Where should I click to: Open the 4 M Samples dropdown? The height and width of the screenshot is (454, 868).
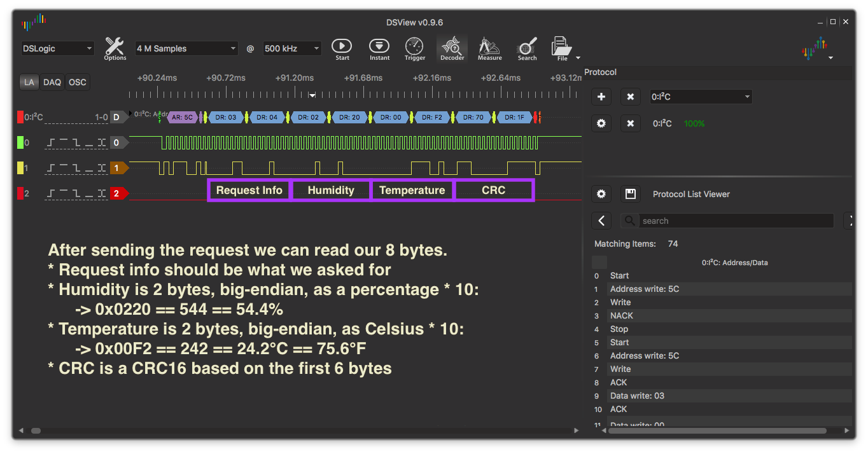186,48
